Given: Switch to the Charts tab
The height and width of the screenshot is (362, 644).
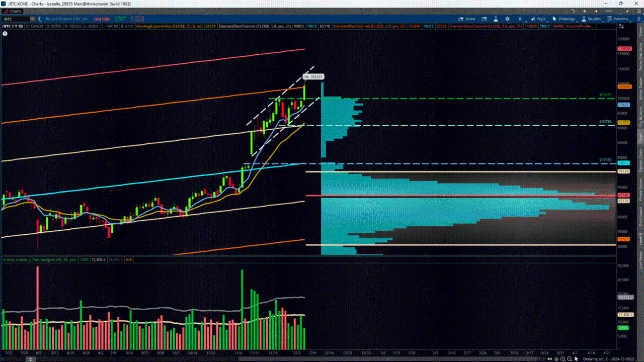Looking at the screenshot, I should (13, 11).
